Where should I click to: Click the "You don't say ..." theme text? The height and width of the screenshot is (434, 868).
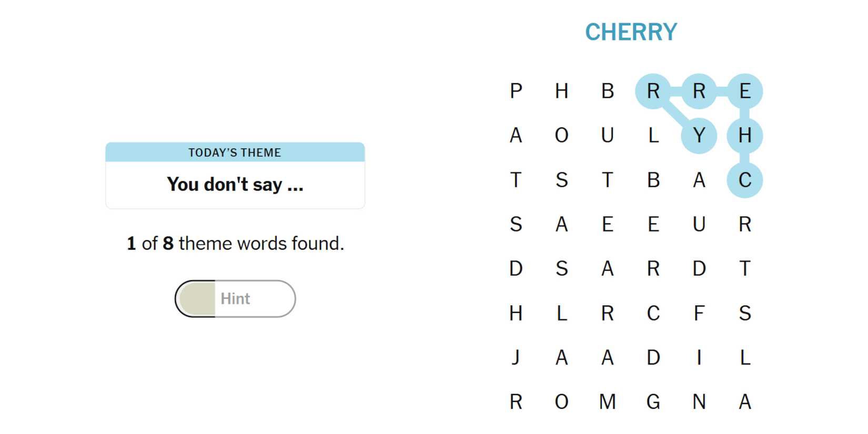(235, 185)
